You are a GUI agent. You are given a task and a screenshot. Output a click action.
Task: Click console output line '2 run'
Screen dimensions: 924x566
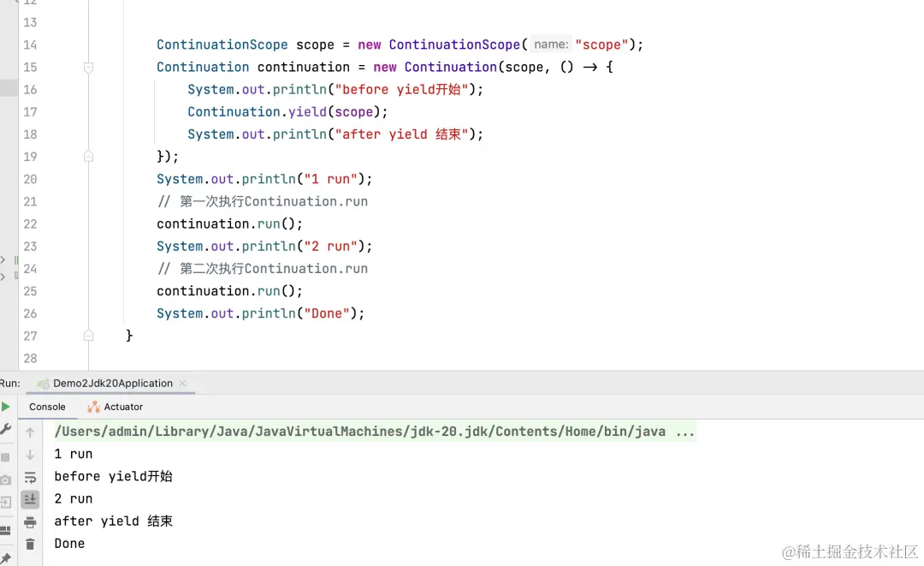click(73, 499)
